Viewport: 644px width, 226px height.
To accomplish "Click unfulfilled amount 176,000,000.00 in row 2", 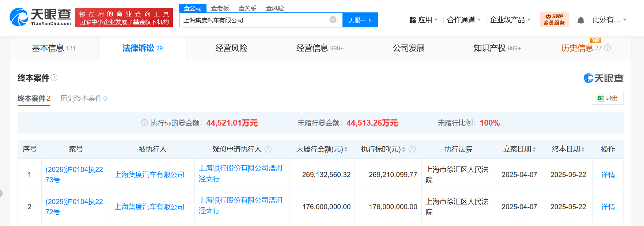I will (326, 207).
